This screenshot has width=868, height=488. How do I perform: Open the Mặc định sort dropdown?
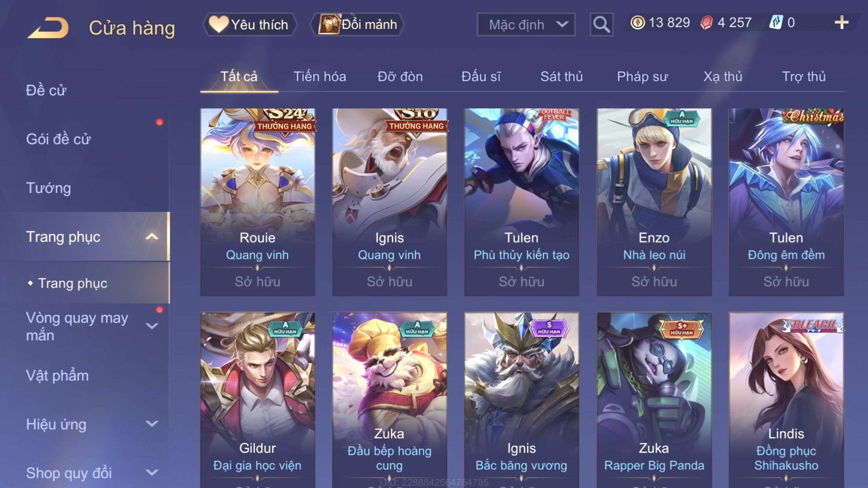point(526,24)
